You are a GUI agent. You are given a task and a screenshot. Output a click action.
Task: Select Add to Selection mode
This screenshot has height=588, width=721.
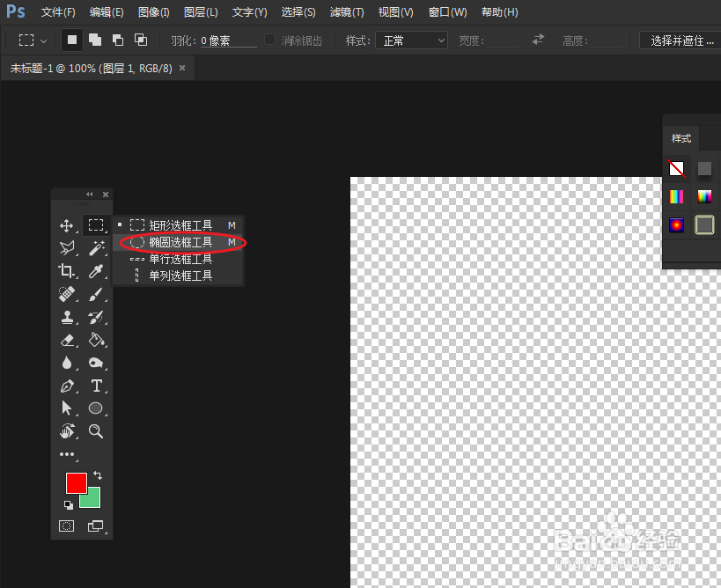(x=95, y=40)
